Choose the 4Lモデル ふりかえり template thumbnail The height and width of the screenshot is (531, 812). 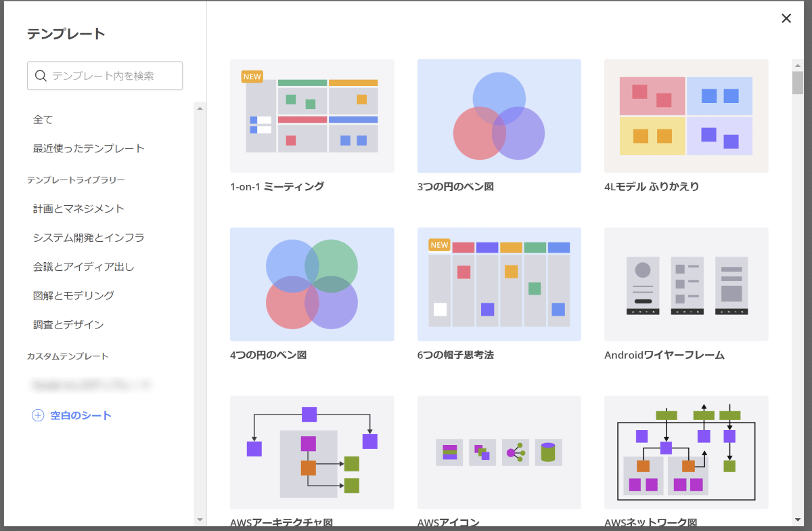[x=685, y=116]
